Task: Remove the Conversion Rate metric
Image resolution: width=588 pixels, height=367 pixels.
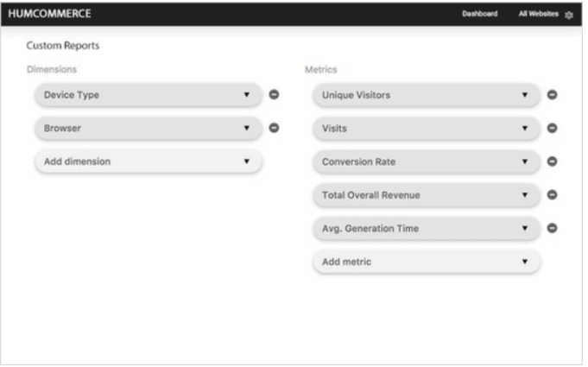Action: pos(553,161)
